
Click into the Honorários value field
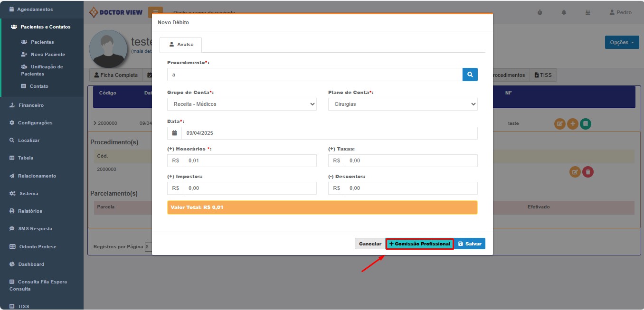coord(249,161)
